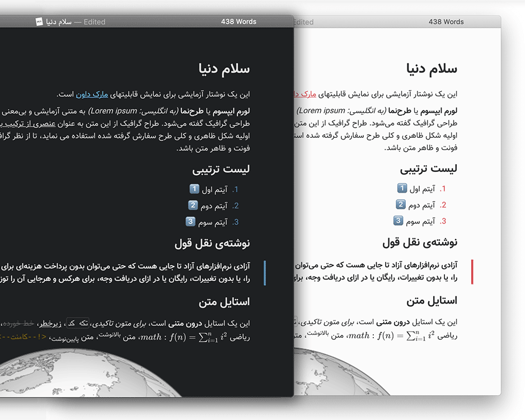Click the Edited label in light window title bar
Viewport: 525px width, 420px height.
[x=304, y=22]
